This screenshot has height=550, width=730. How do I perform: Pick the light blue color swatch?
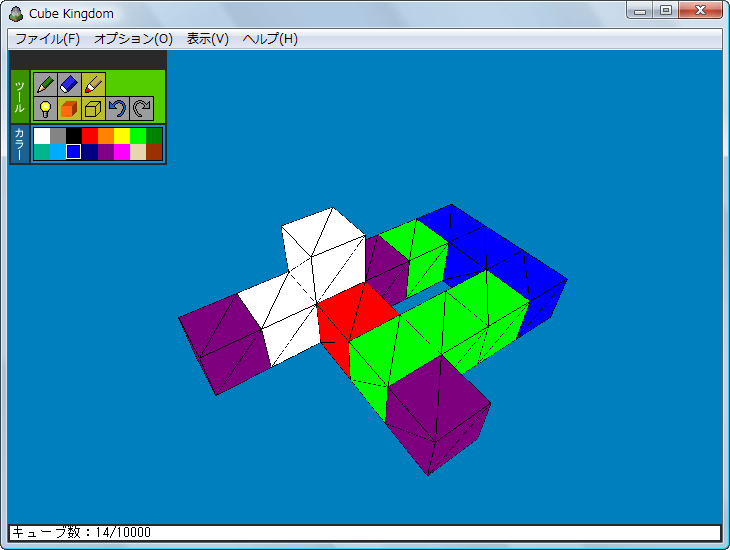click(58, 152)
